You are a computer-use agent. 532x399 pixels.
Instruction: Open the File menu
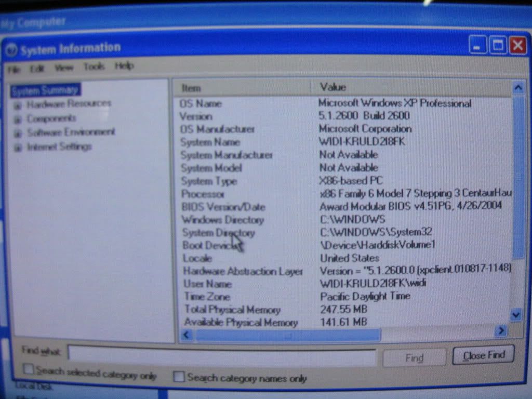point(14,70)
